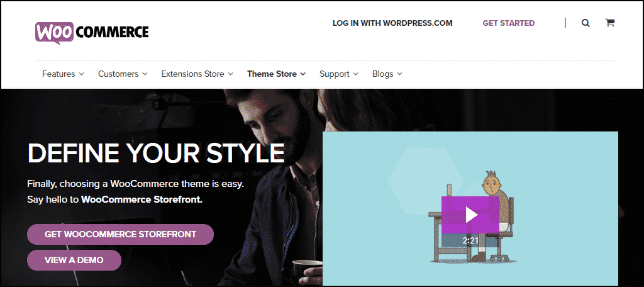Expand the Theme Store dropdown chevron
Screen dimensions: 644x287
[303, 74]
